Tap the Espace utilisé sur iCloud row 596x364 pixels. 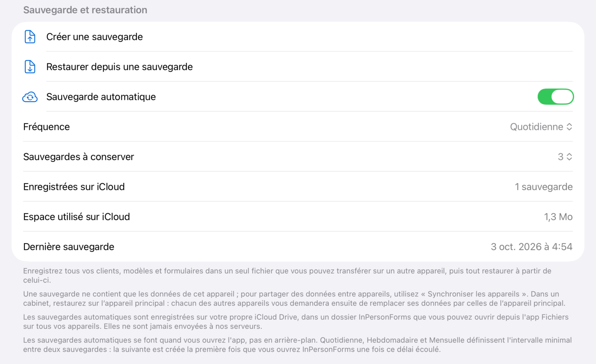coord(298,217)
